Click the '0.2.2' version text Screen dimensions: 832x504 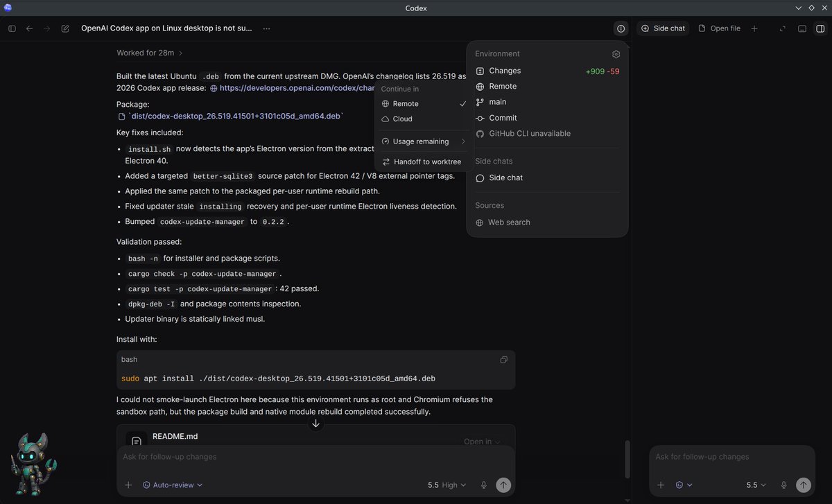[273, 222]
